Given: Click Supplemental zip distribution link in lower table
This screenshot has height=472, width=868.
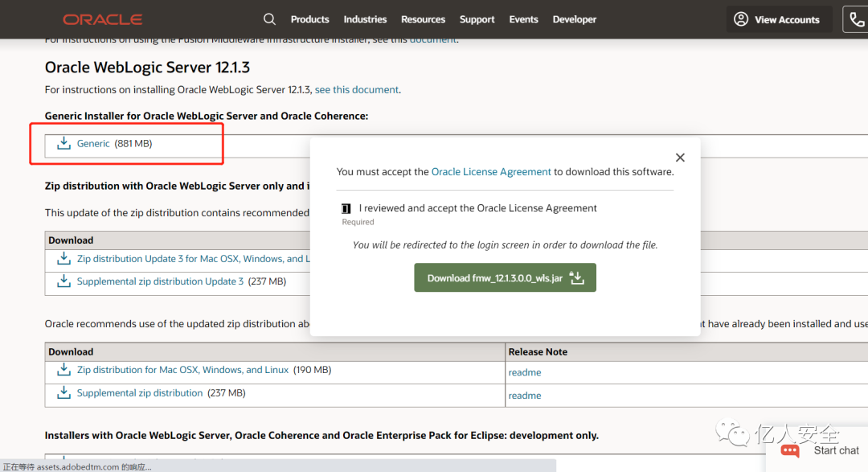Looking at the screenshot, I should [140, 392].
